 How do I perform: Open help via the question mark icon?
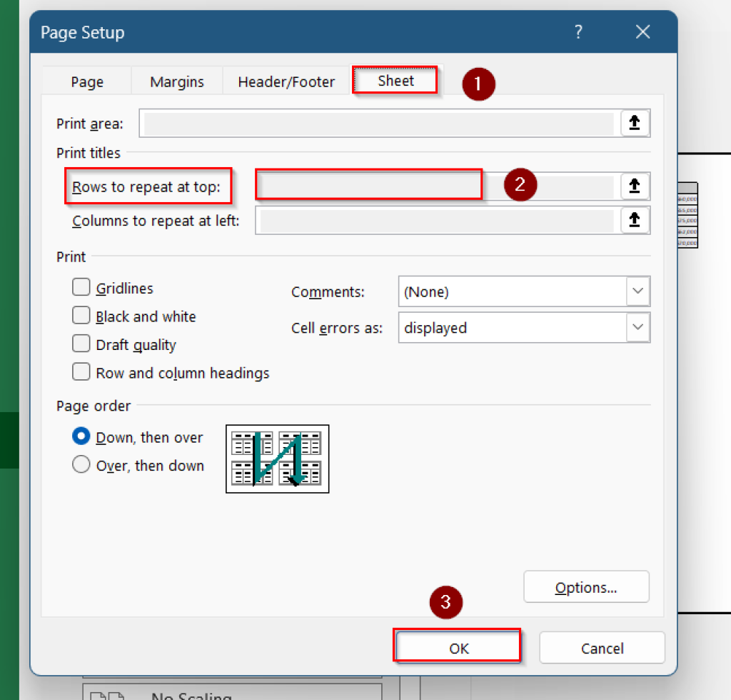578,31
